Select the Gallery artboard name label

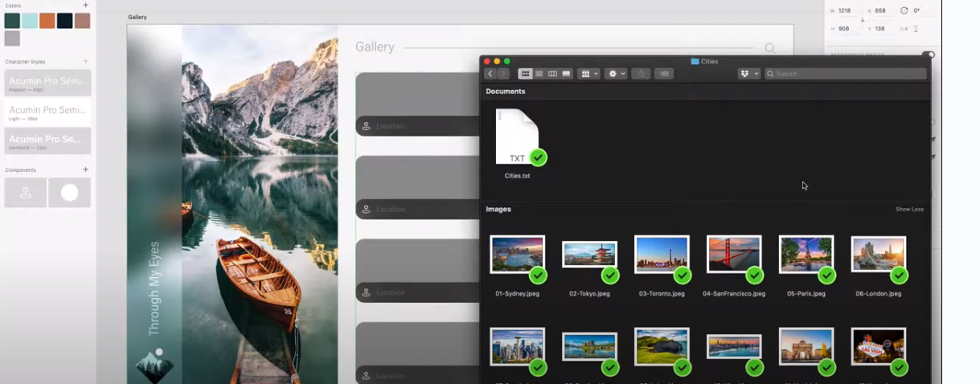[x=137, y=17]
